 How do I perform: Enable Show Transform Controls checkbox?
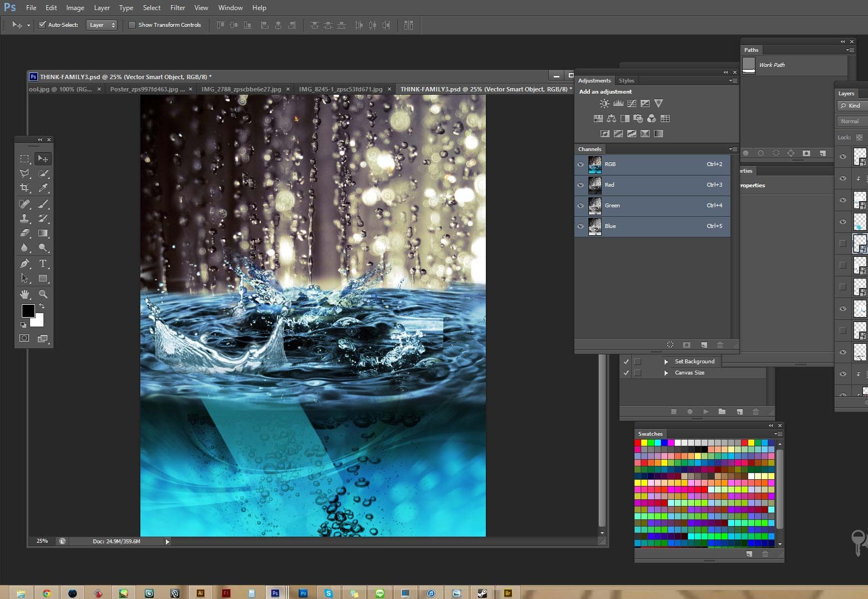(x=132, y=25)
